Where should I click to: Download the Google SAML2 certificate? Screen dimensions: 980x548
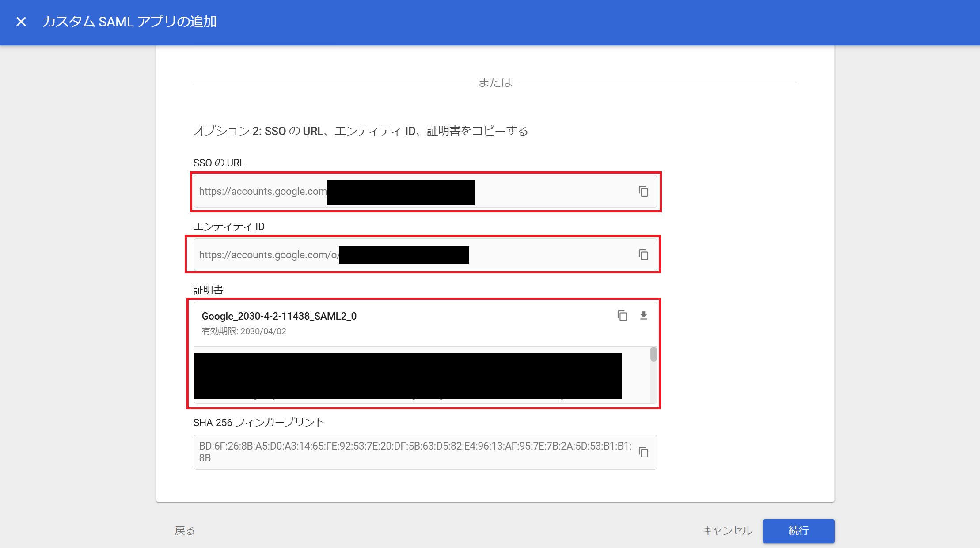pos(644,316)
